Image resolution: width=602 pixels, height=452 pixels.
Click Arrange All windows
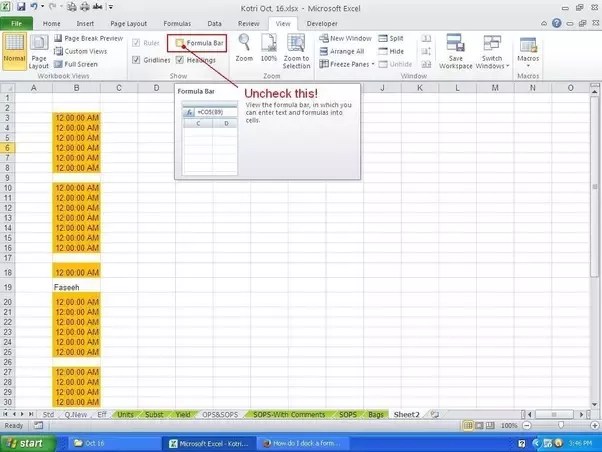tap(342, 51)
